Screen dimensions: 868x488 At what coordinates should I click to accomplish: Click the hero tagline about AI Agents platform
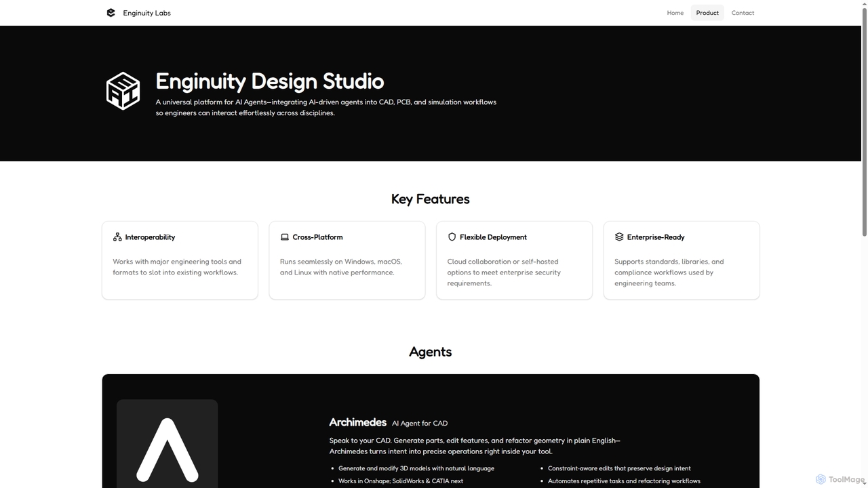click(x=326, y=108)
